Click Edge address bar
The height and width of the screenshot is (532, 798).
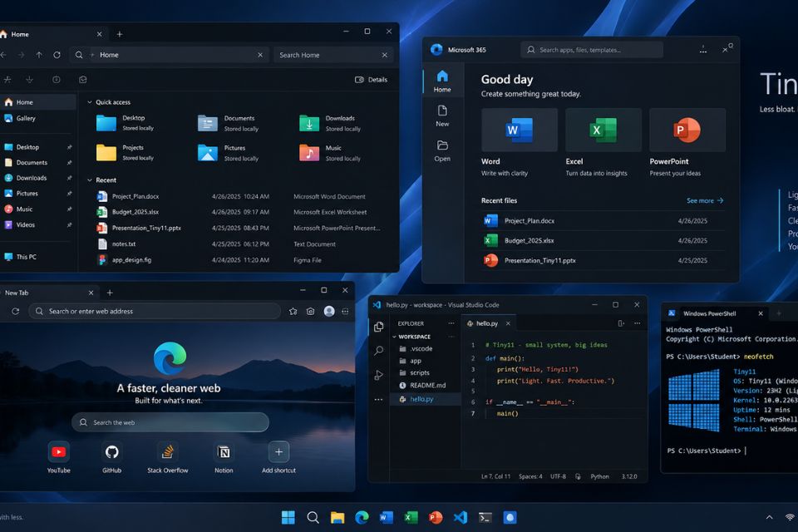point(155,311)
